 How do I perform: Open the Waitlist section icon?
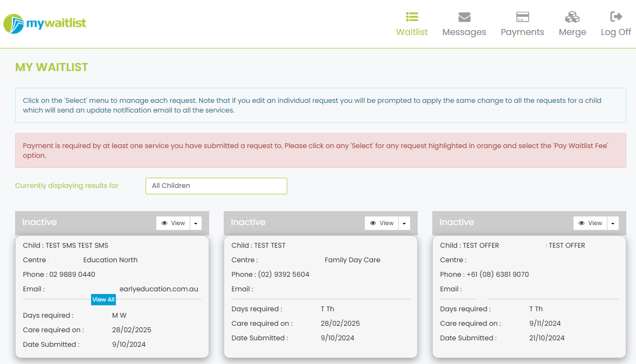click(x=412, y=18)
